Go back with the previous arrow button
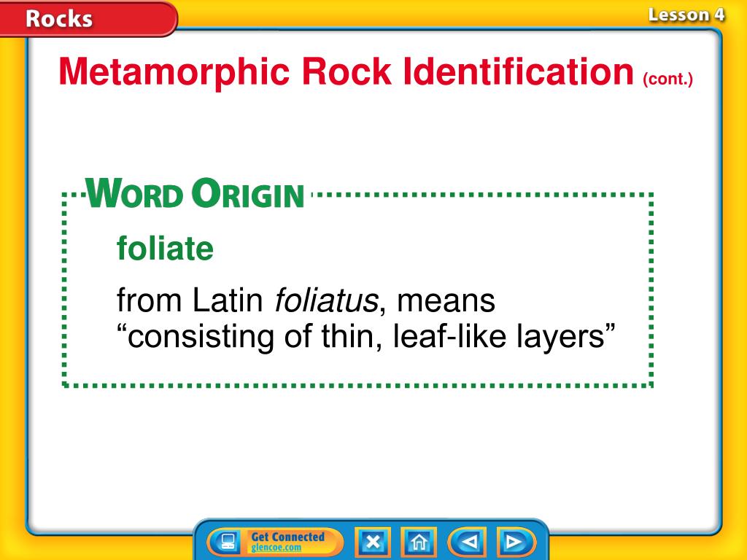Image resolution: width=747 pixels, height=560 pixels. 468,542
